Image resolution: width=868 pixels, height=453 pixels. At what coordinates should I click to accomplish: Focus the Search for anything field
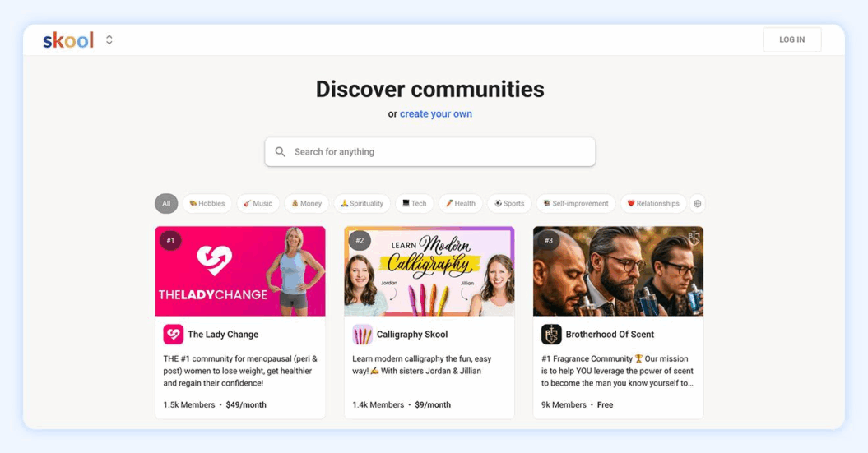click(x=430, y=151)
